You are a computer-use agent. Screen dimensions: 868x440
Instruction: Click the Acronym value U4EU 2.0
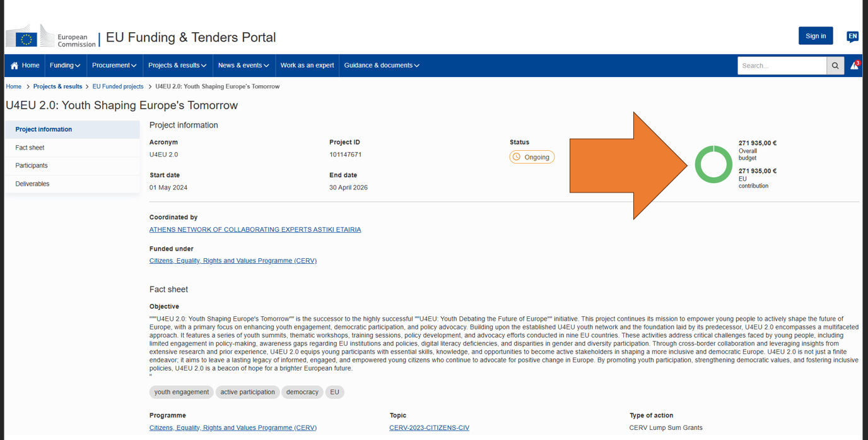click(164, 155)
